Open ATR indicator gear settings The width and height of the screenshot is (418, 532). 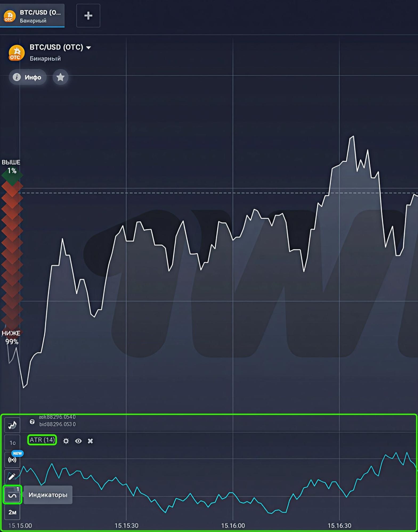point(66,441)
